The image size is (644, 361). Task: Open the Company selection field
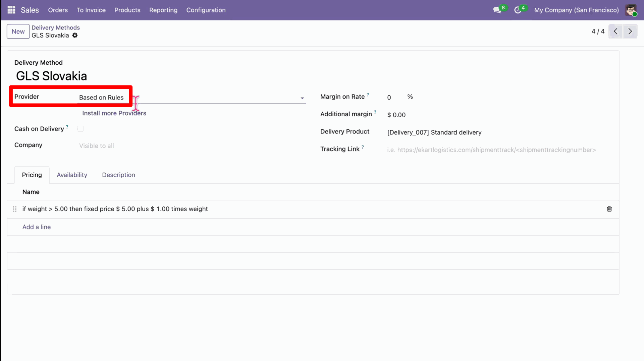(x=192, y=146)
